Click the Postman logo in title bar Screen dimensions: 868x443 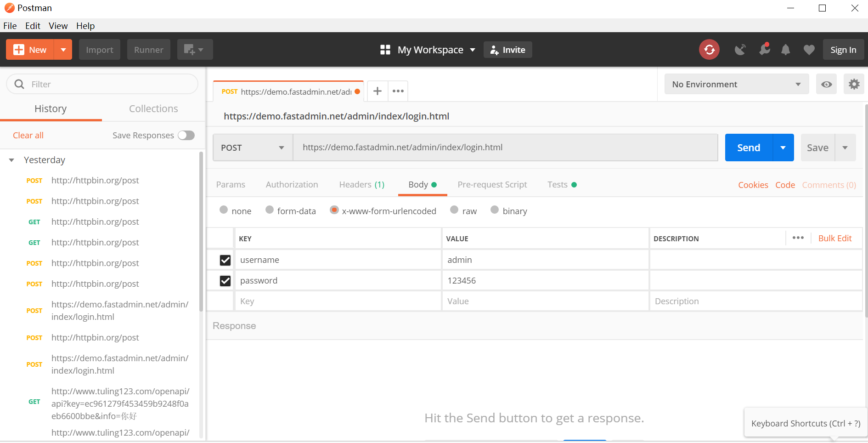point(9,8)
